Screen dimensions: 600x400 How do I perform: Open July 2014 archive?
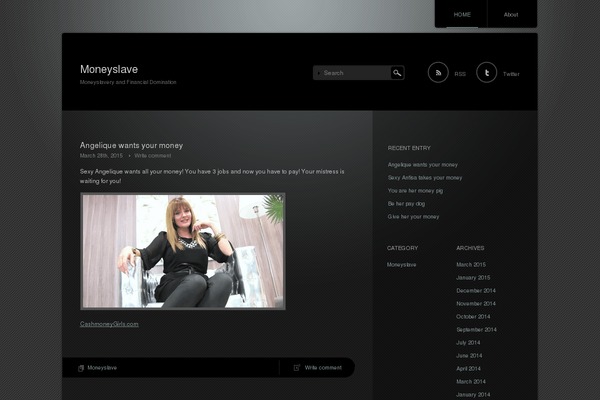(468, 343)
